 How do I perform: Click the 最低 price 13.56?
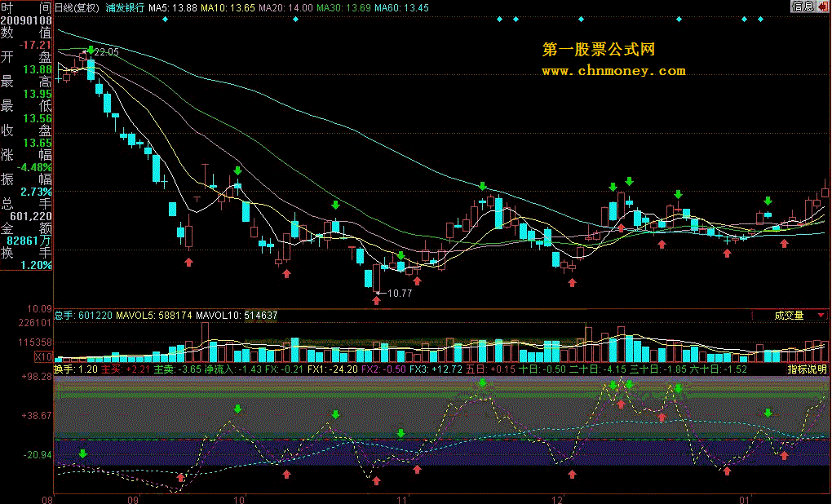(38, 118)
